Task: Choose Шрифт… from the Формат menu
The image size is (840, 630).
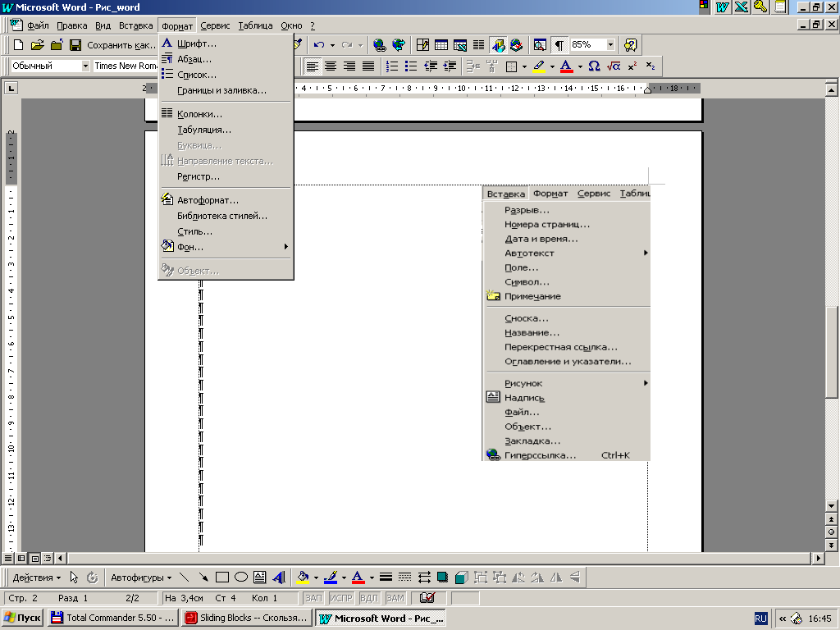Action: (x=226, y=43)
